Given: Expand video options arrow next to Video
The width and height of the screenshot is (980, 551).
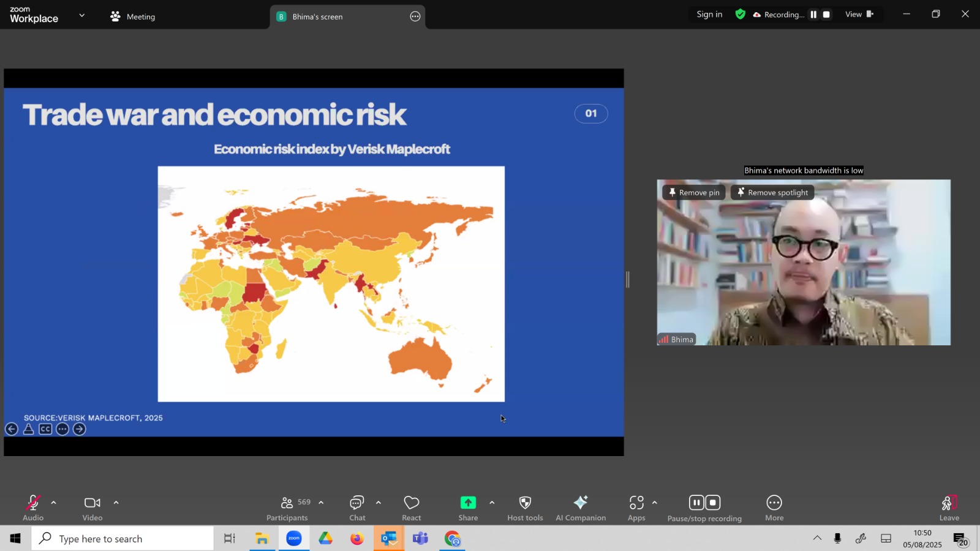Looking at the screenshot, I should [116, 503].
